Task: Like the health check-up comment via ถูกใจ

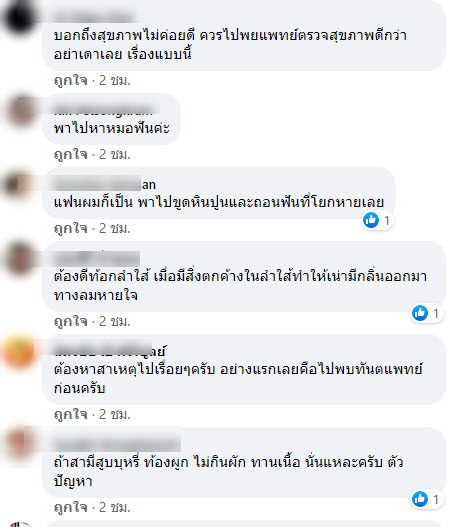Action: [71, 81]
